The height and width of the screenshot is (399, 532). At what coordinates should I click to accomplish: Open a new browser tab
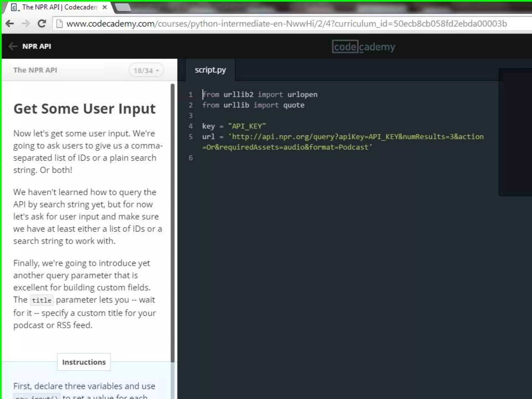123,7
